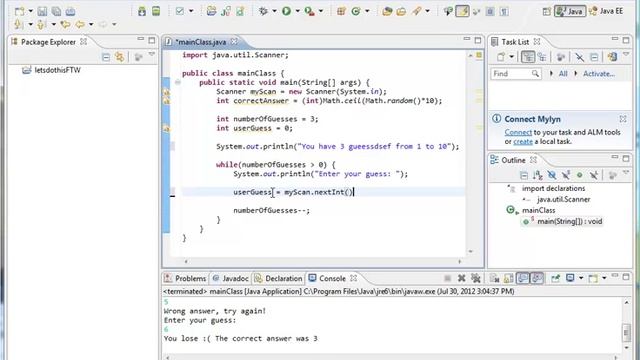Collapse main method fold marker in editor

(x=178, y=82)
